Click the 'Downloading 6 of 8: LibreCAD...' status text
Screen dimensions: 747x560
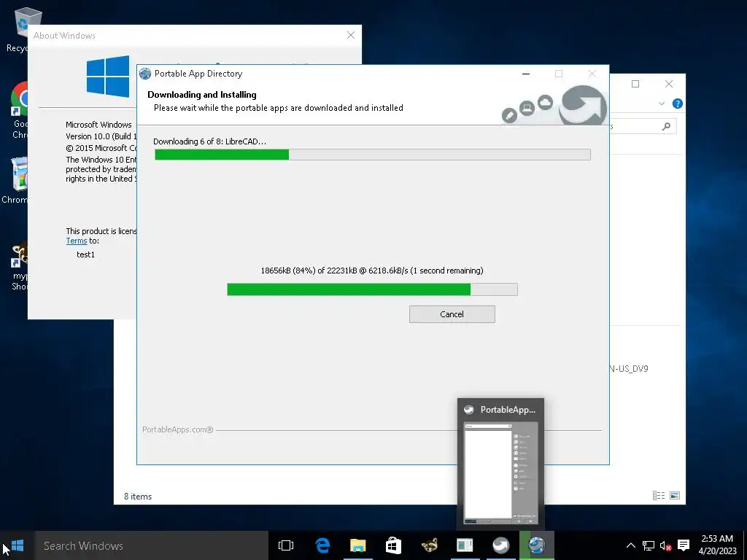[x=209, y=141]
